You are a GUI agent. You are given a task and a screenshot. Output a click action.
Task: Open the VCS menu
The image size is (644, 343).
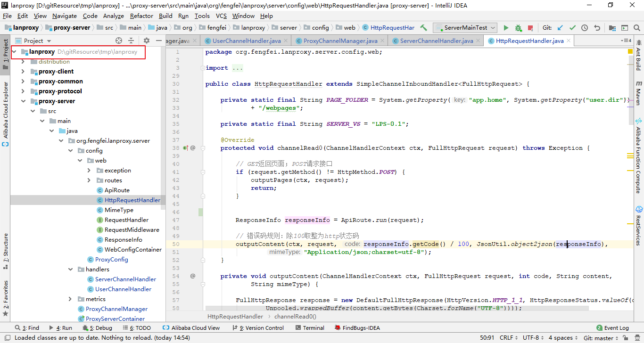pyautogui.click(x=221, y=16)
